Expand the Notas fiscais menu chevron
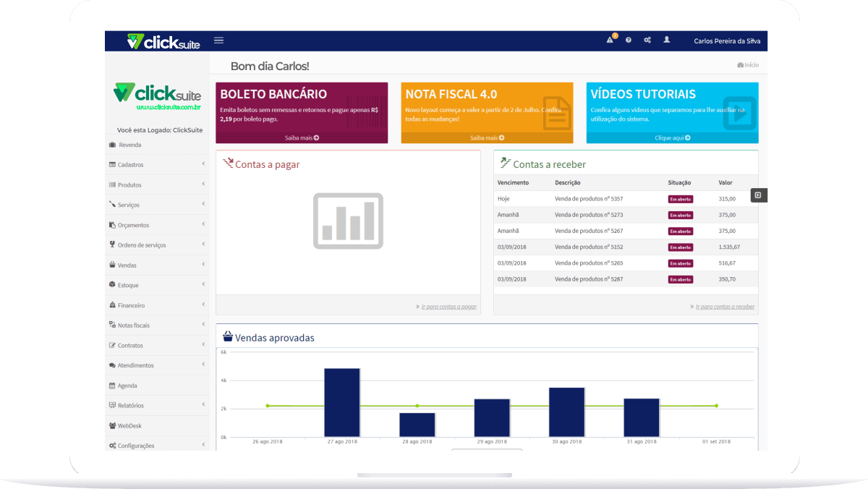Image resolution: width=868 pixels, height=489 pixels. point(204,324)
